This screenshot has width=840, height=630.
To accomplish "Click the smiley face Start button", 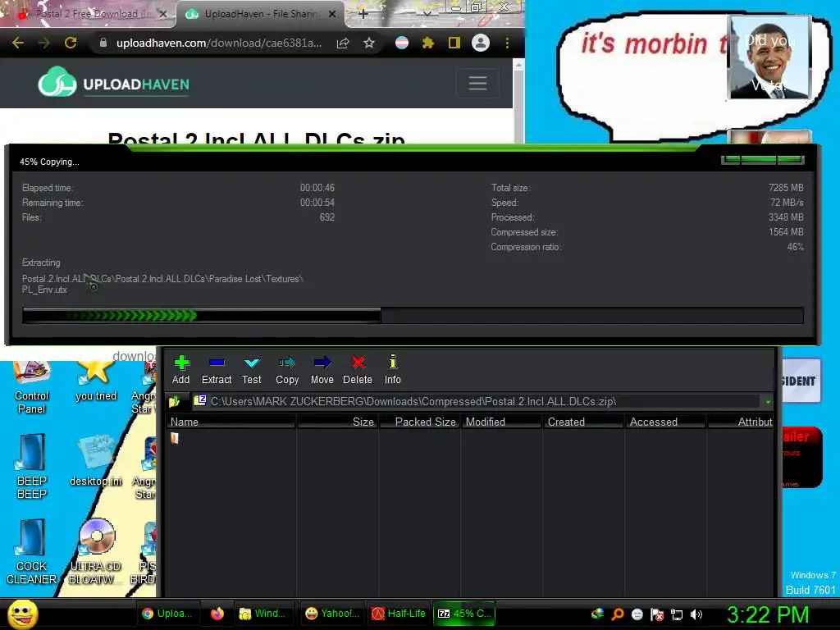I will [x=23, y=614].
